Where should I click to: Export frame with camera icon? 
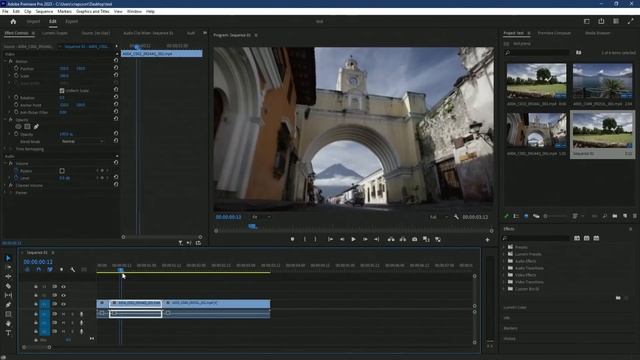click(x=414, y=239)
